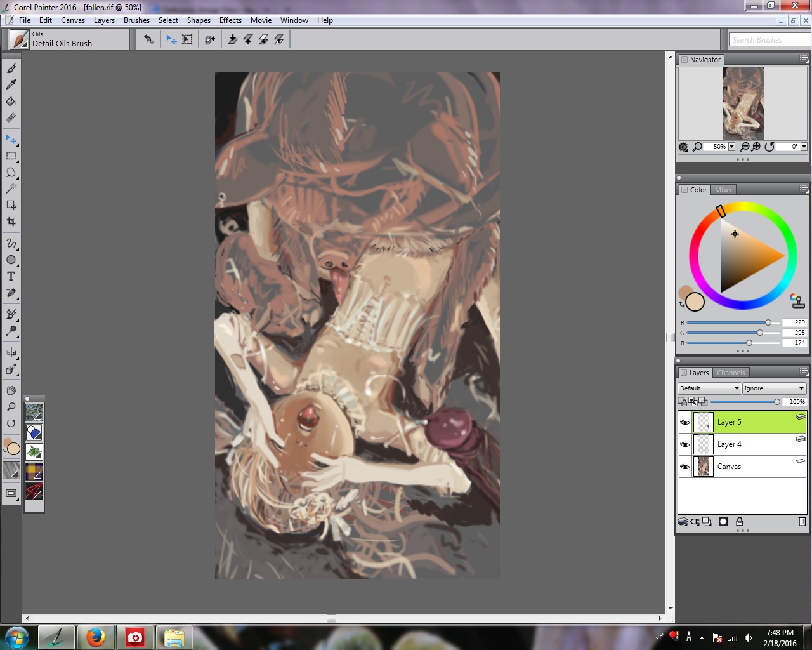Open the Brushes menu
Image resolution: width=812 pixels, height=650 pixels.
[136, 20]
